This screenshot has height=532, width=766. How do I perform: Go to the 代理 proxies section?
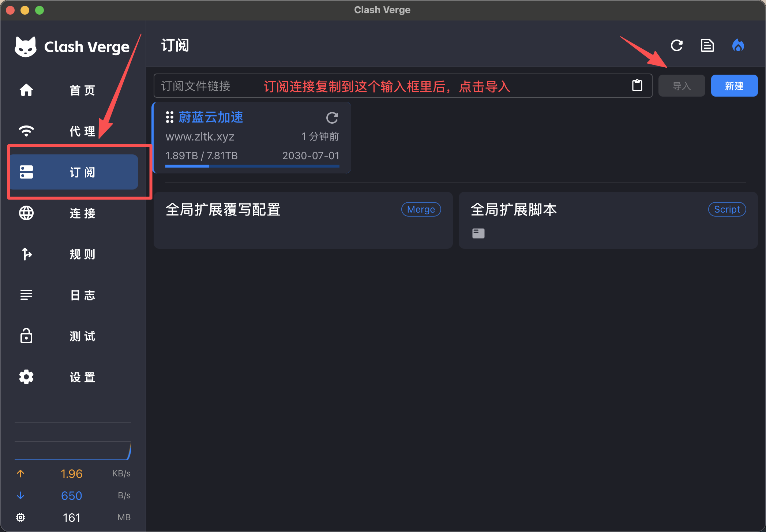pos(73,131)
